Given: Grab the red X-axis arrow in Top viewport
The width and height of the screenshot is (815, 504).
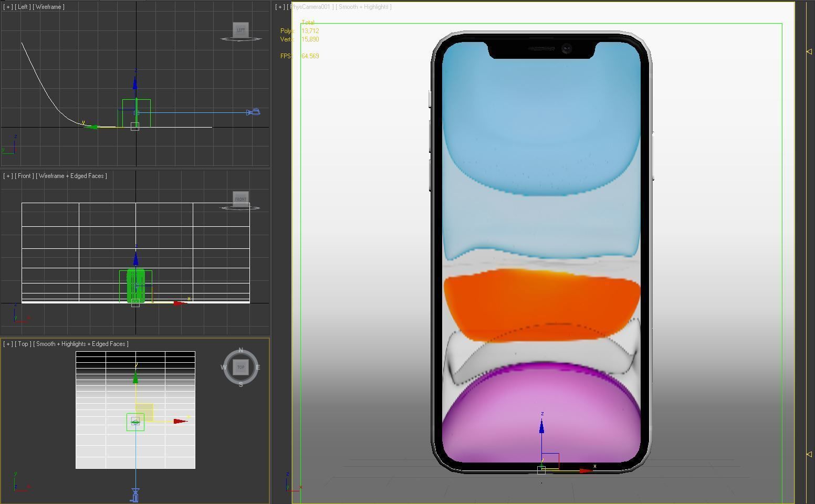Looking at the screenshot, I should [x=181, y=421].
